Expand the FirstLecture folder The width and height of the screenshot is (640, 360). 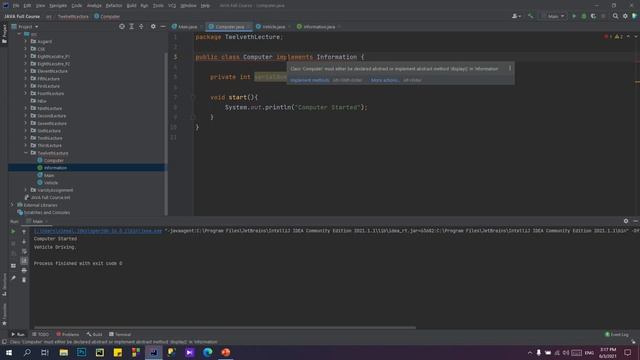[x=26, y=86]
